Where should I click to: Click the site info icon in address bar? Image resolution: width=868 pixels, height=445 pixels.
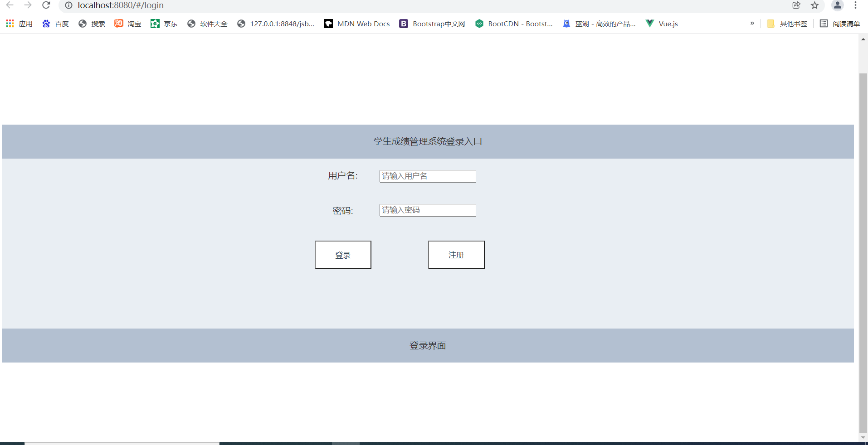click(x=68, y=5)
